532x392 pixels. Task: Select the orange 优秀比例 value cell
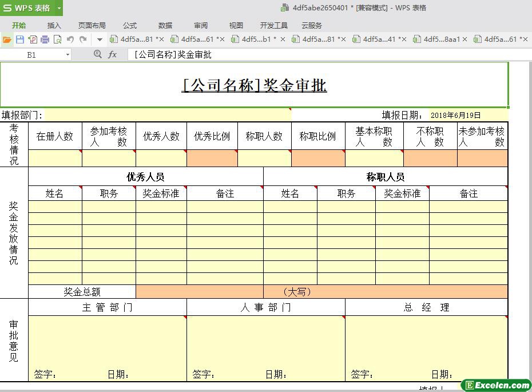(212, 159)
